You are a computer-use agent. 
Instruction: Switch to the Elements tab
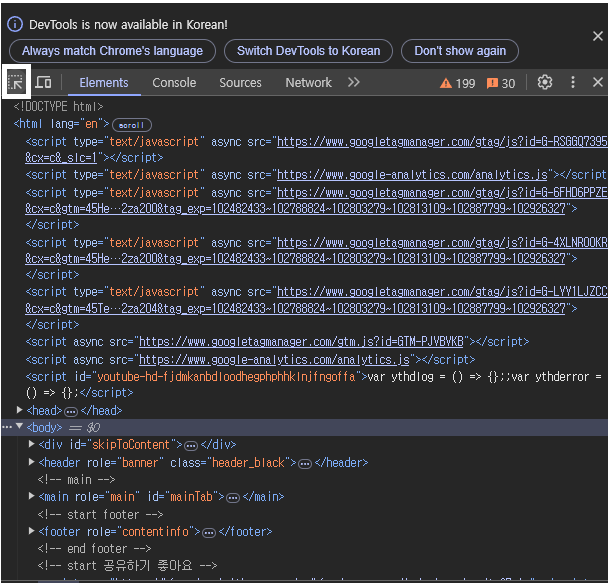[104, 83]
